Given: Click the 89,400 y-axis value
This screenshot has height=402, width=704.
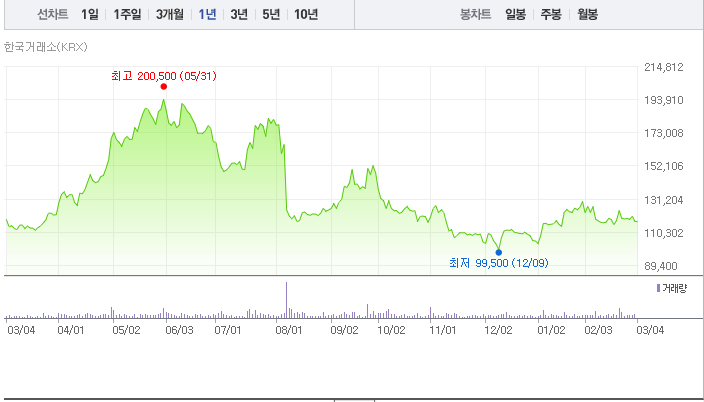Looking at the screenshot, I should coord(661,266).
